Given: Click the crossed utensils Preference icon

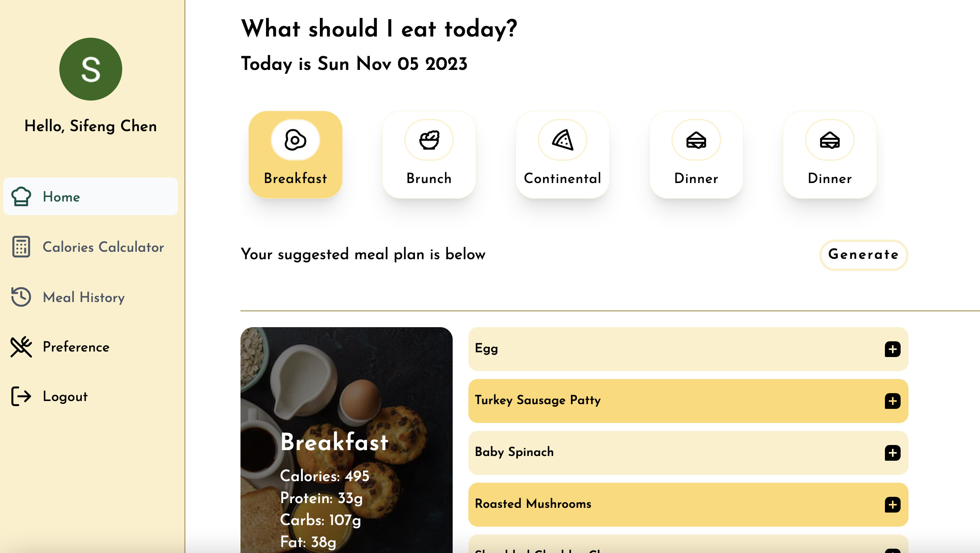Looking at the screenshot, I should [21, 347].
